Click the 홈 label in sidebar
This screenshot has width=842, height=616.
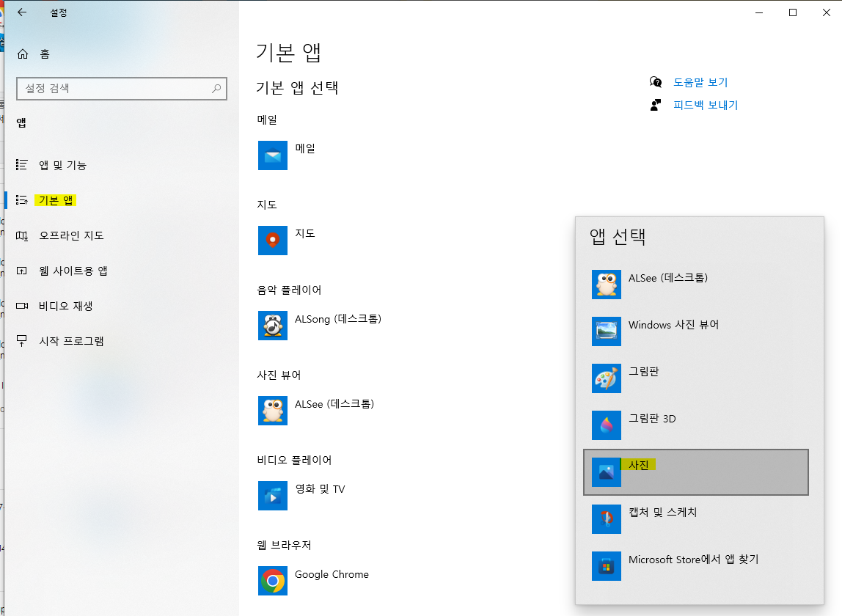point(45,54)
